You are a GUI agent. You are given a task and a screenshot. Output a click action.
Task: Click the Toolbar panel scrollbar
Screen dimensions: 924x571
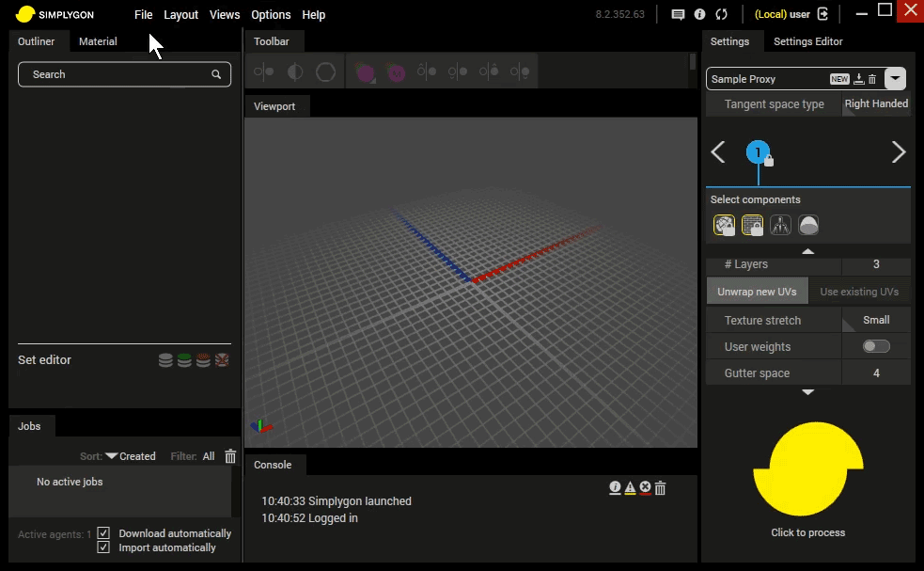point(693,62)
